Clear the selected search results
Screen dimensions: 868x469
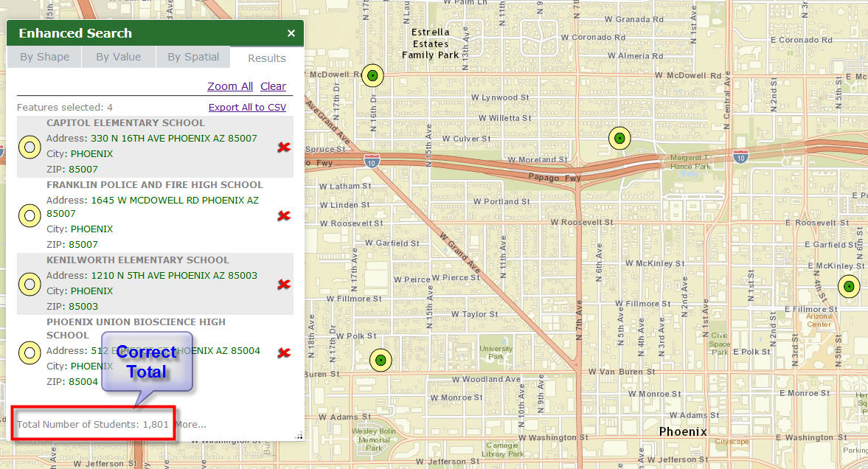point(273,86)
